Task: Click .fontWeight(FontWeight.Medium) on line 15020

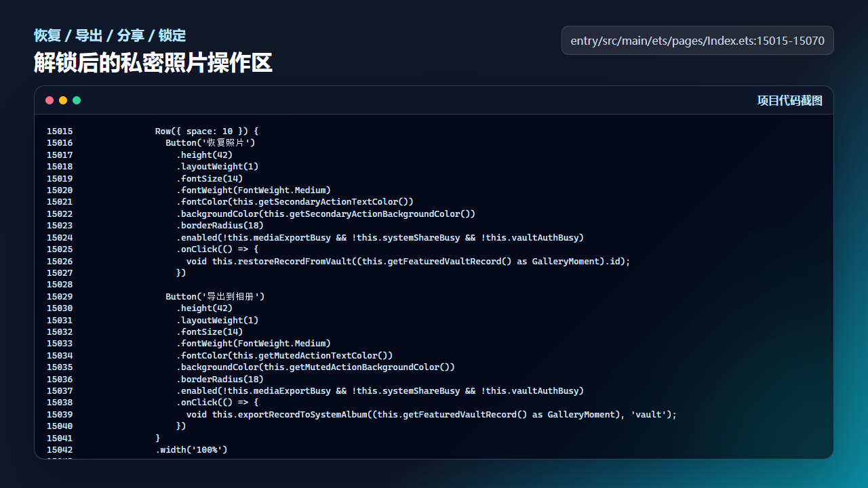Action: click(x=254, y=190)
